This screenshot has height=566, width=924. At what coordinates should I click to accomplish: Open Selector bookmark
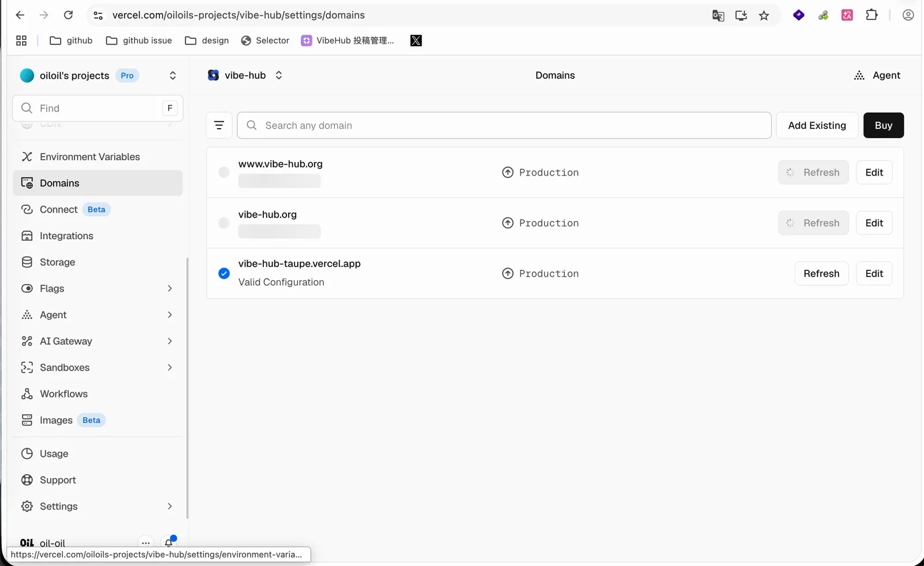[x=265, y=40]
